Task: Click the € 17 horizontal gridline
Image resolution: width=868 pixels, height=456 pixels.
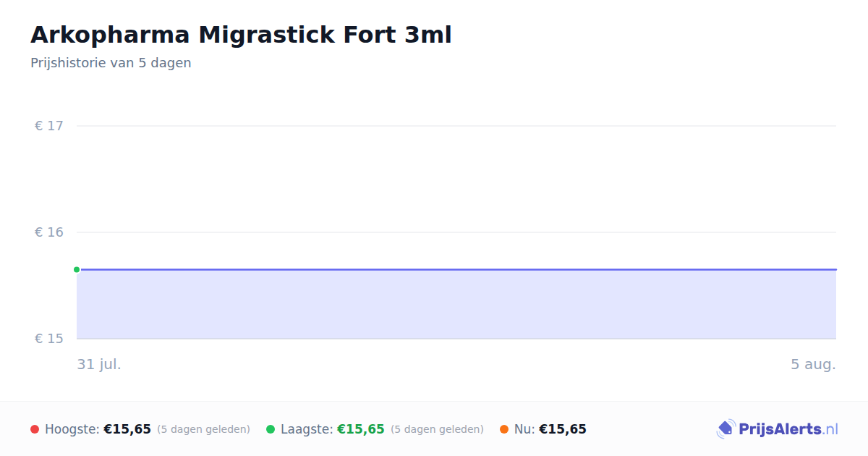Action: point(456,126)
